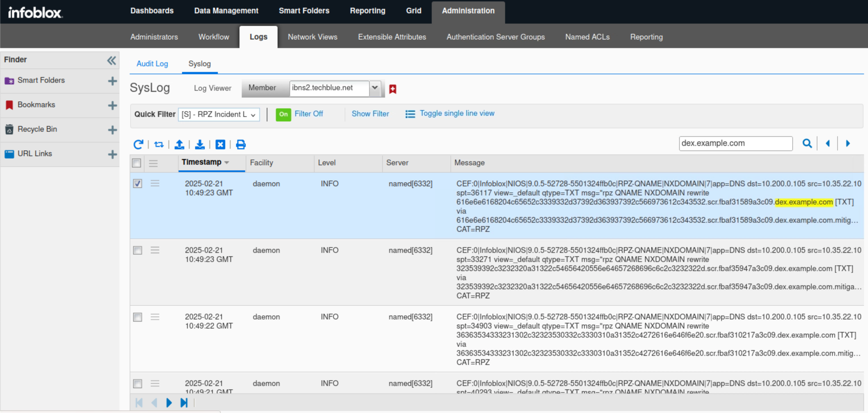Image resolution: width=868 pixels, height=413 pixels.
Task: Check the select-all header checkbox
Action: tap(137, 163)
